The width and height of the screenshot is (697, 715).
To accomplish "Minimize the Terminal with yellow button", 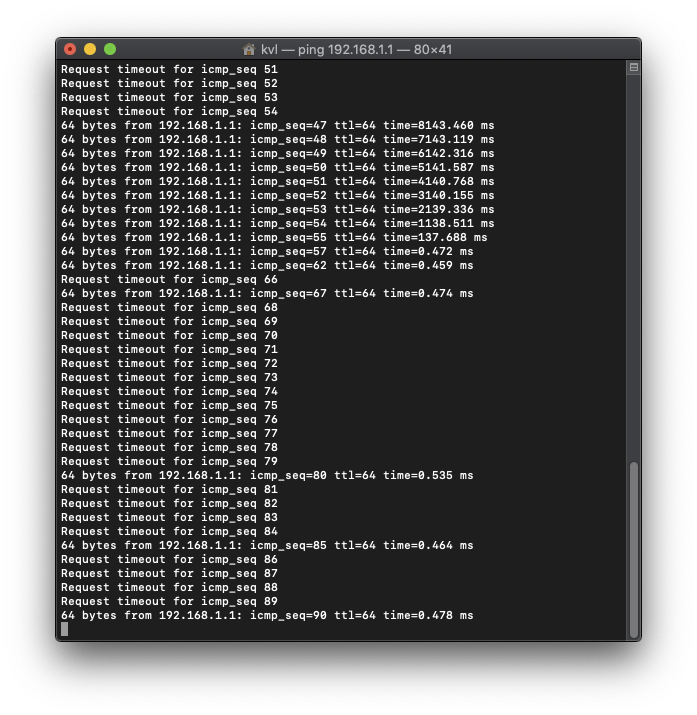I will [90, 49].
